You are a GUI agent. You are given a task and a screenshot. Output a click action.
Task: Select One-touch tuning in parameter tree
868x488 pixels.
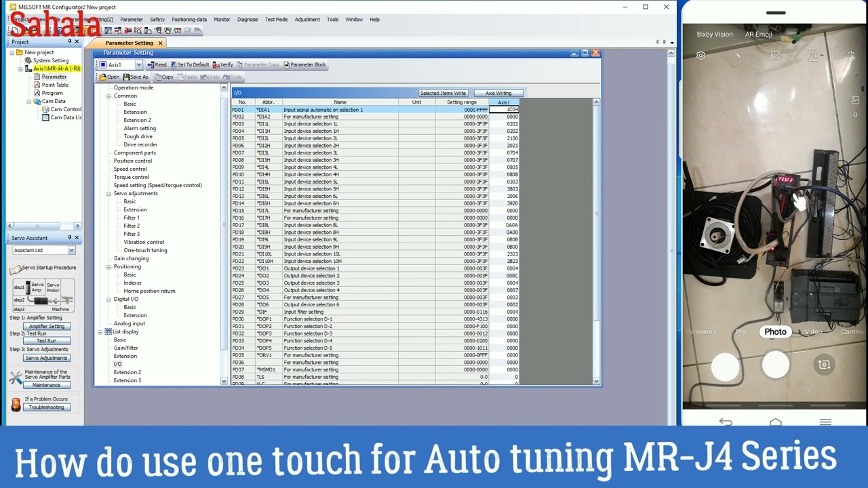(145, 250)
